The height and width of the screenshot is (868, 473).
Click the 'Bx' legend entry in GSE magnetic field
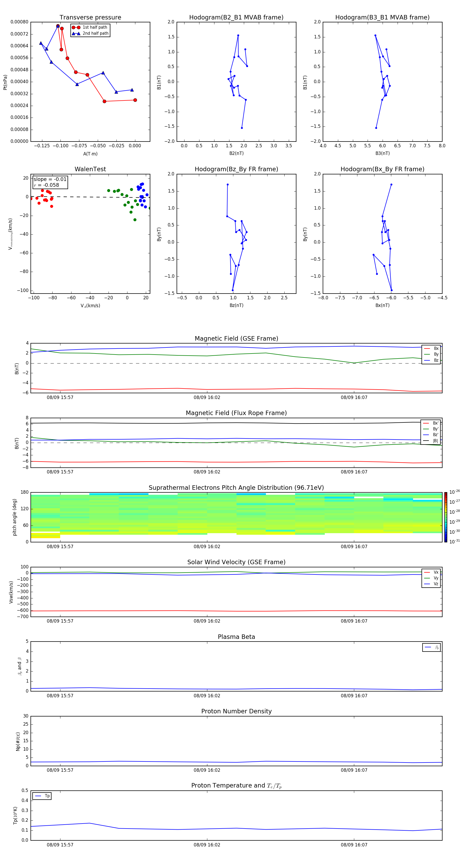tap(431, 349)
